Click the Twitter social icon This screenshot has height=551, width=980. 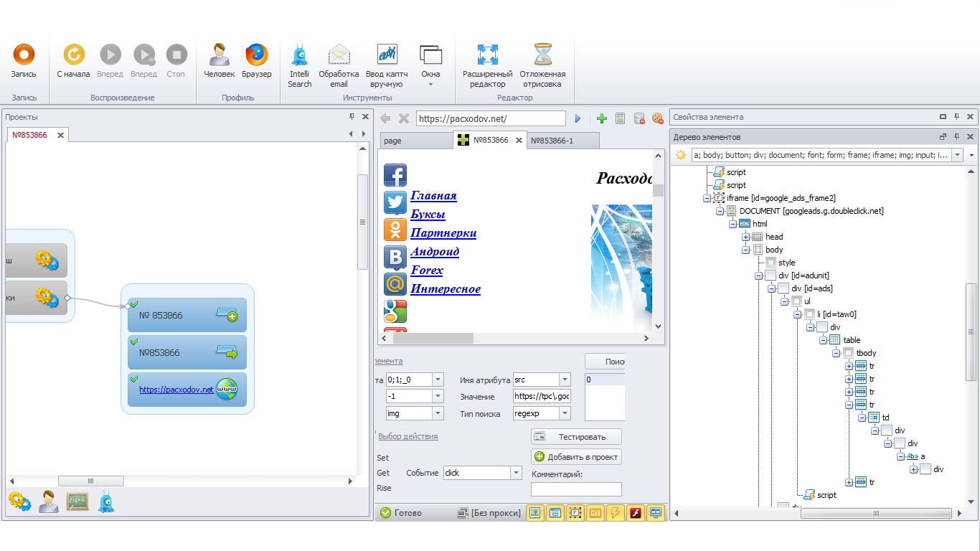[395, 202]
